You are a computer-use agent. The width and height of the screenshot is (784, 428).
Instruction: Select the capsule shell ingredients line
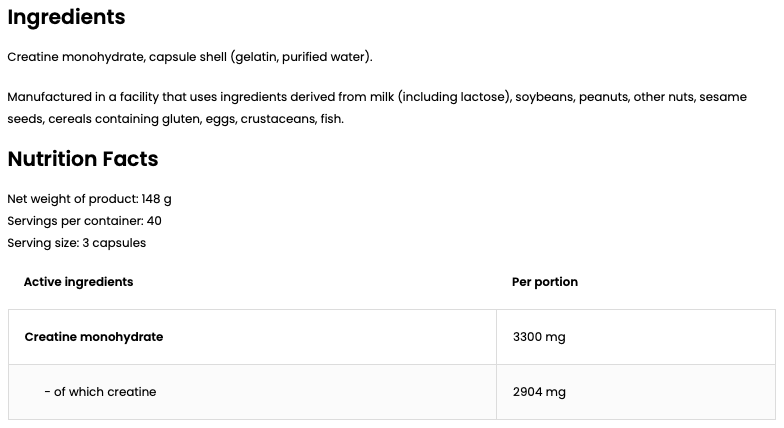tap(189, 57)
